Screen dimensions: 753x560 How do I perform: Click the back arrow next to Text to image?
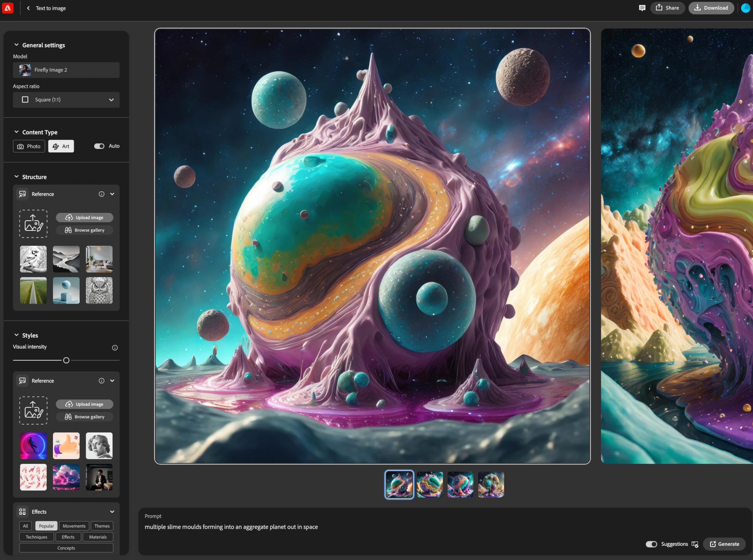(x=28, y=8)
